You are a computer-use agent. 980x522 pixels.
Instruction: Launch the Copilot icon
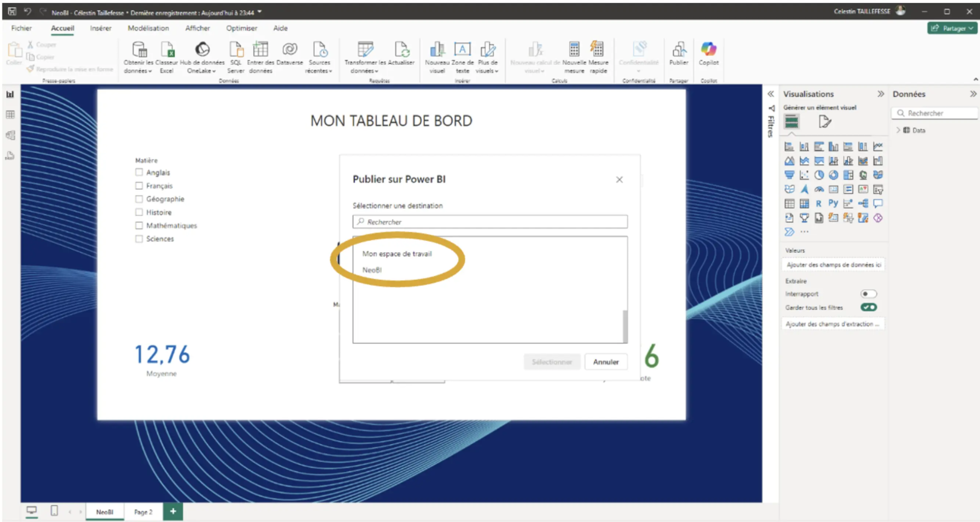click(x=709, y=54)
